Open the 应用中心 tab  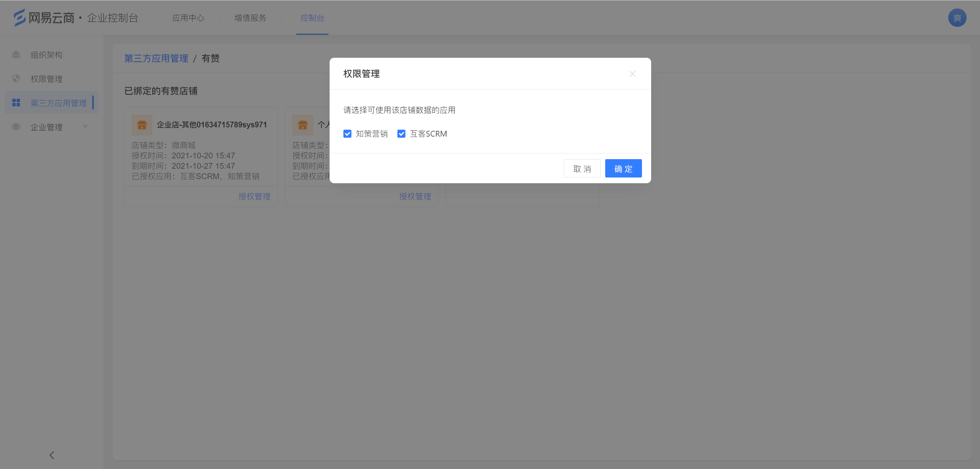188,18
